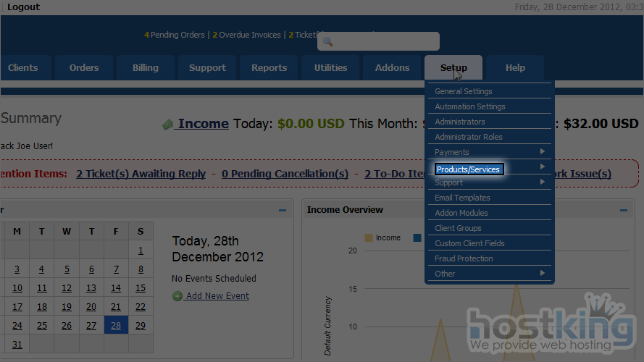Click 0 Pending Cancellation(s) link
Screen dimensions: 644x362
[285, 174]
